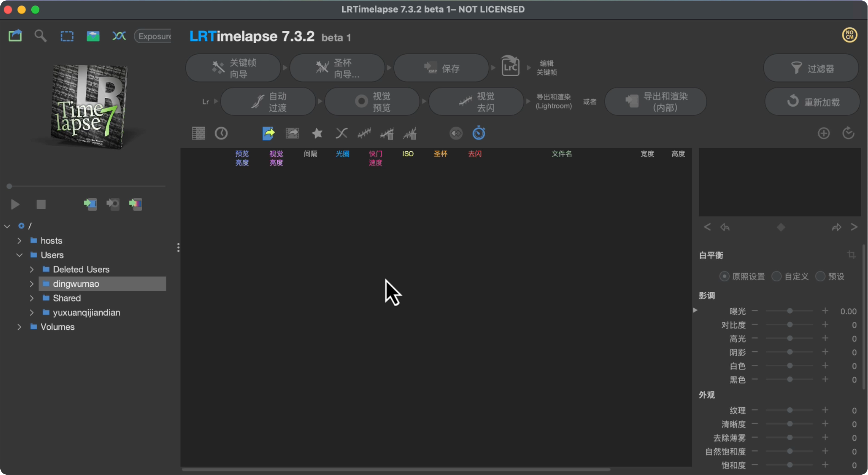Screen dimensions: 868x475
Task: Select the 预设 radio button
Action: click(x=820, y=276)
